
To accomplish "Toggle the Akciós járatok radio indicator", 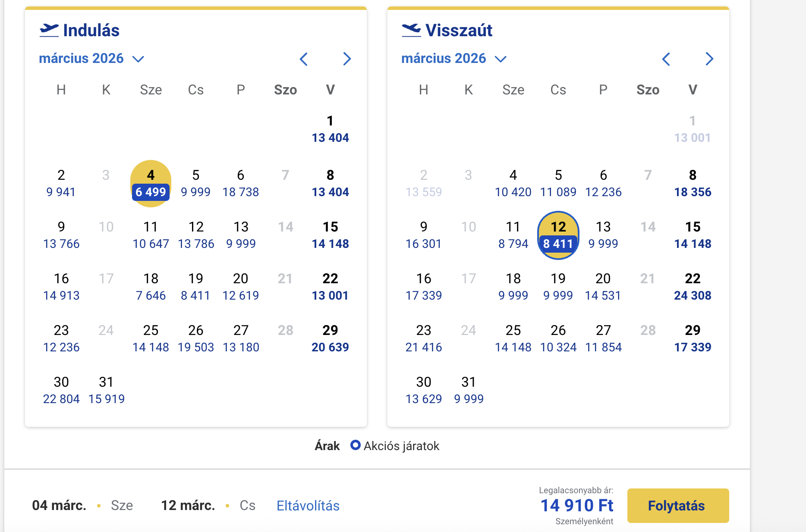I will coord(355,445).
